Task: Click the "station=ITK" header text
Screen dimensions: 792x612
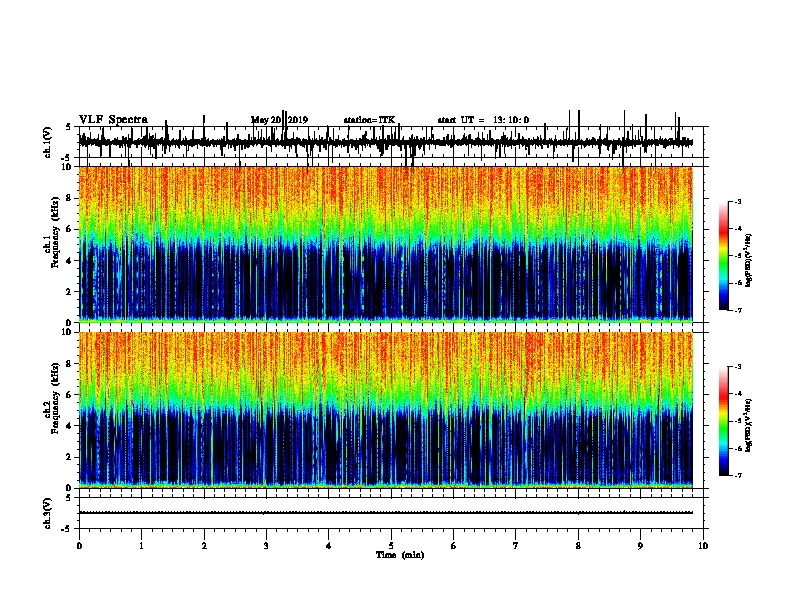Action: pyautogui.click(x=369, y=120)
